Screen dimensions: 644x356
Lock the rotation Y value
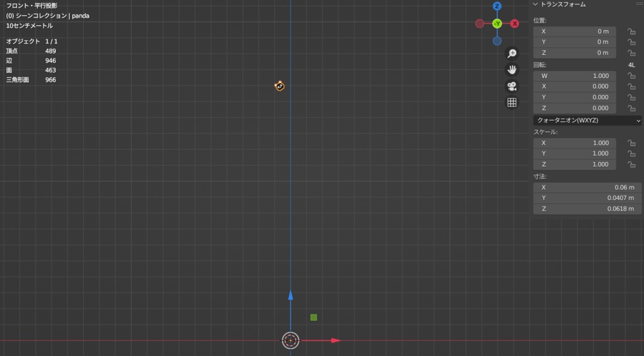tap(631, 97)
